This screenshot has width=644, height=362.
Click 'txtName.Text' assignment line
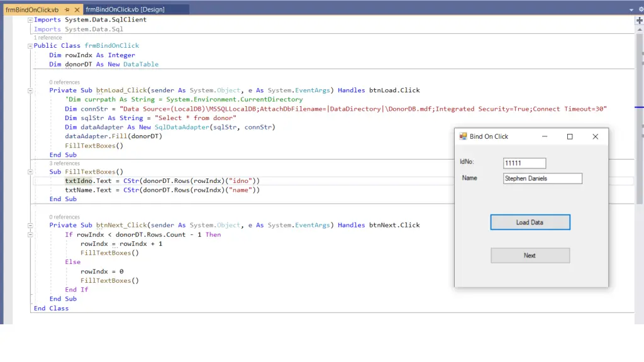[x=162, y=190]
